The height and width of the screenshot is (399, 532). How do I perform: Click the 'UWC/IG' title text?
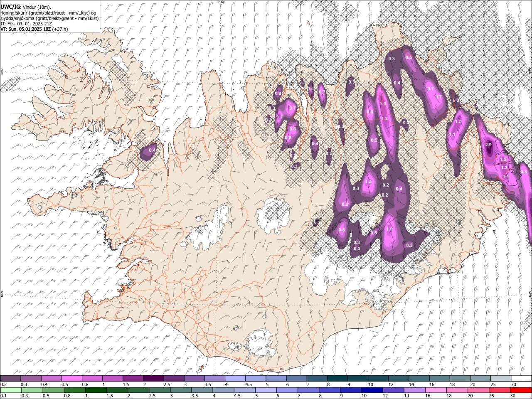[10, 7]
